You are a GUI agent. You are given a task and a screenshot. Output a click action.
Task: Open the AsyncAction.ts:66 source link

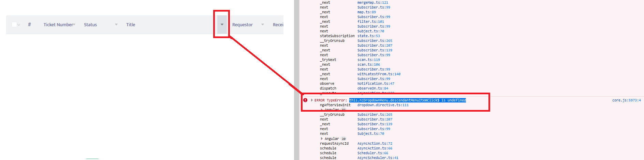(375, 148)
